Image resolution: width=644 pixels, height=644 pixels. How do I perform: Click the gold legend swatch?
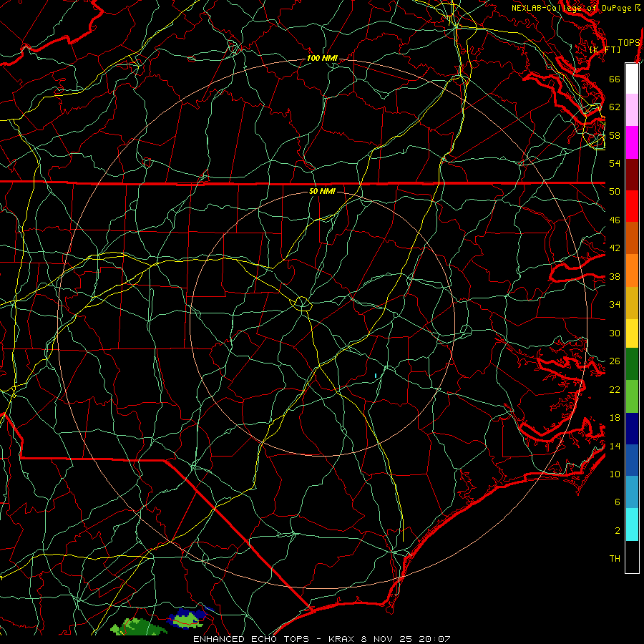point(632,303)
